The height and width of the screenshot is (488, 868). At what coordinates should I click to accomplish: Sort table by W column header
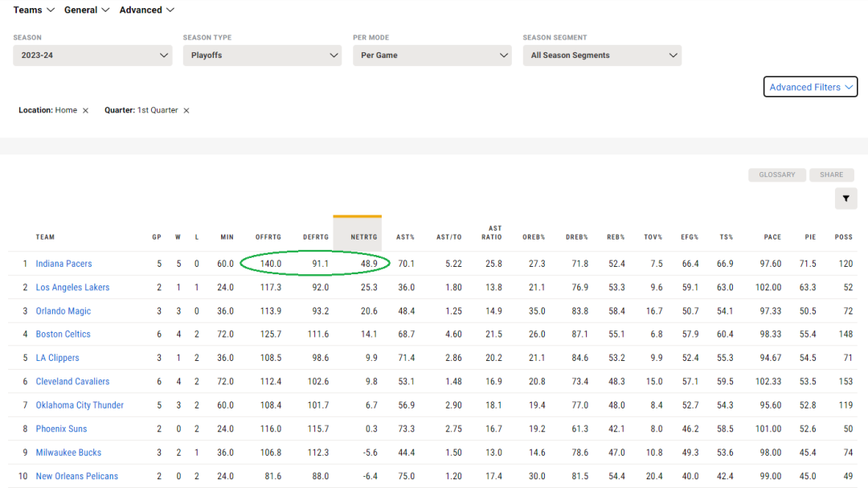coord(178,237)
